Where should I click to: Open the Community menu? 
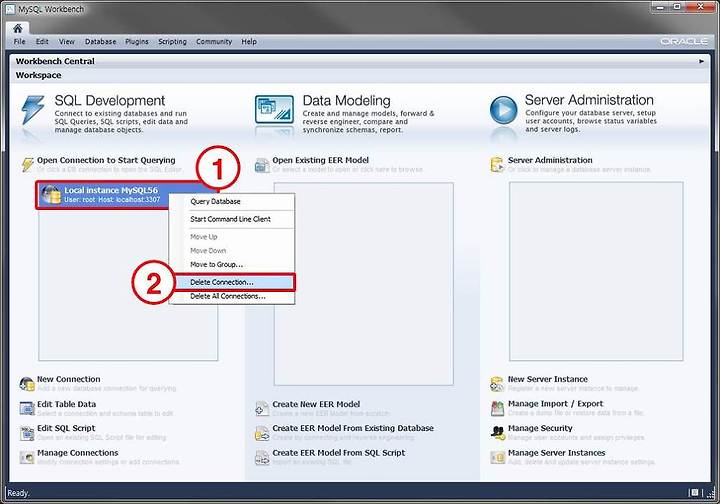[x=214, y=41]
